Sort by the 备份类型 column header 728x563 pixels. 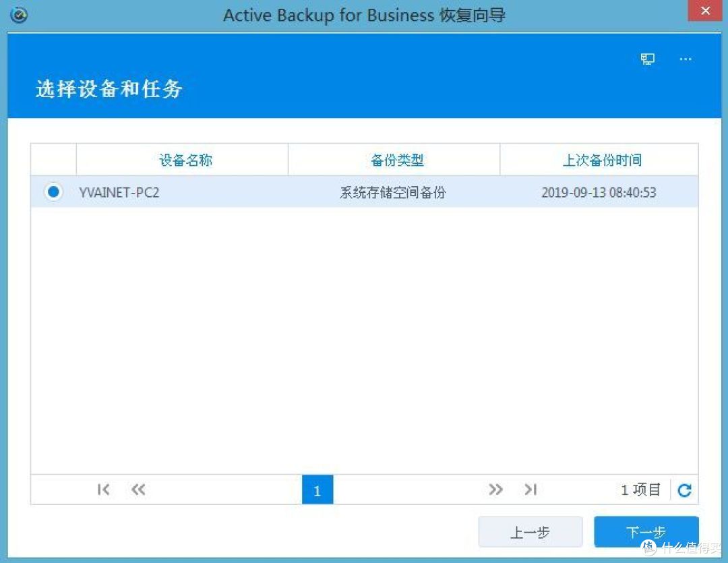coord(394,160)
